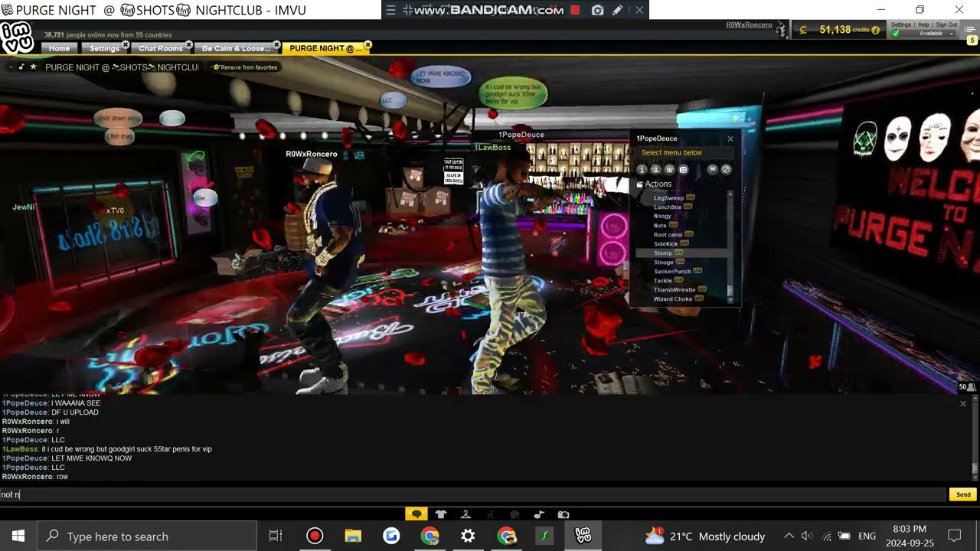
Task: Switch to the Settings tab
Action: pos(104,48)
